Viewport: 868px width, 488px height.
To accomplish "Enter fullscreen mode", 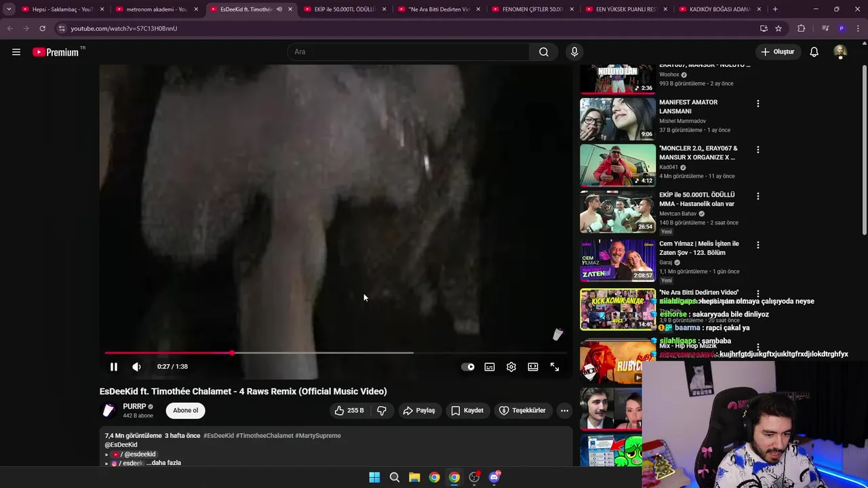I will (x=555, y=367).
